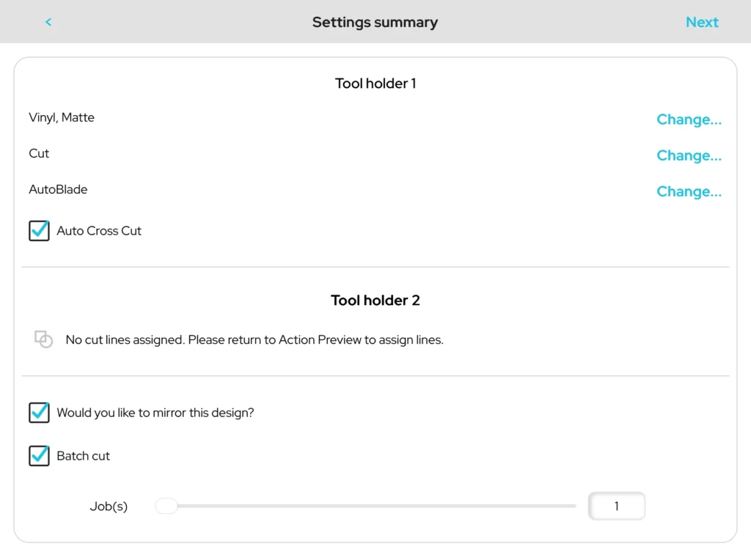
Task: Select the Tool holder 2 heading
Action: 375,301
